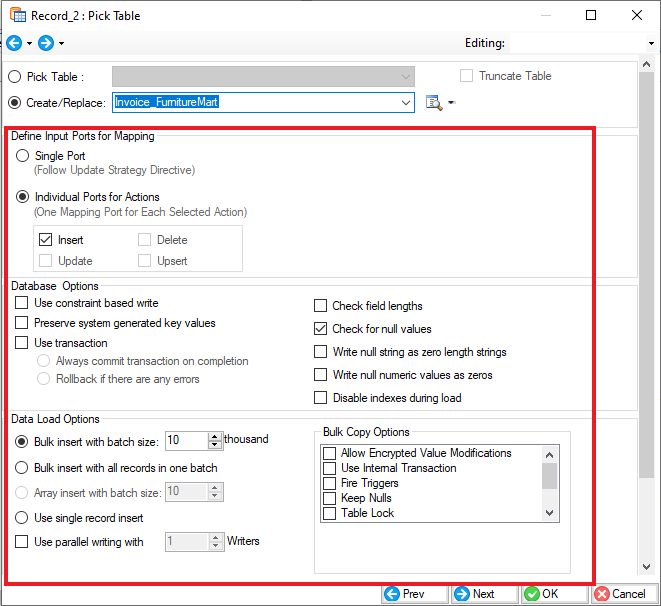Viewport: 661px width, 606px height.
Task: Uncheck the Check for null values option
Action: [x=320, y=329]
